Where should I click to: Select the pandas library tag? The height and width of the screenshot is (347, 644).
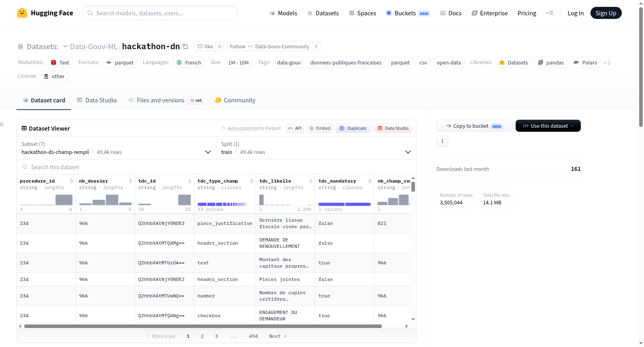point(551,62)
